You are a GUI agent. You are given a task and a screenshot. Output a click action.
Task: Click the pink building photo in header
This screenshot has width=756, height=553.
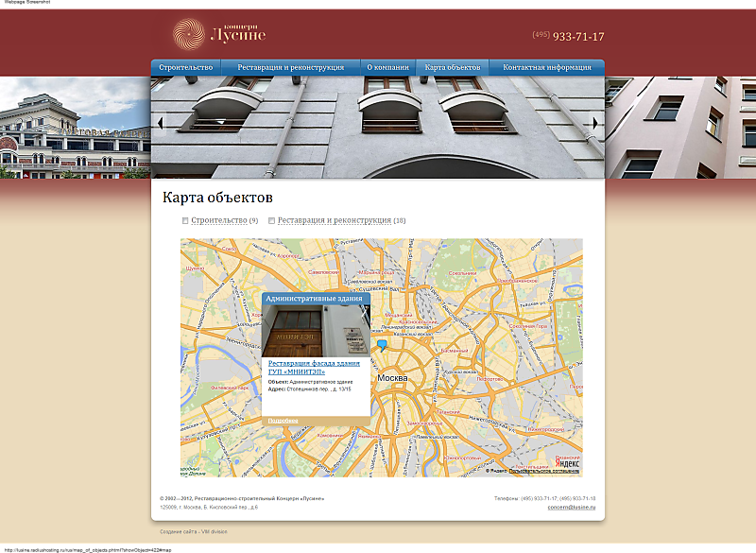point(680,128)
